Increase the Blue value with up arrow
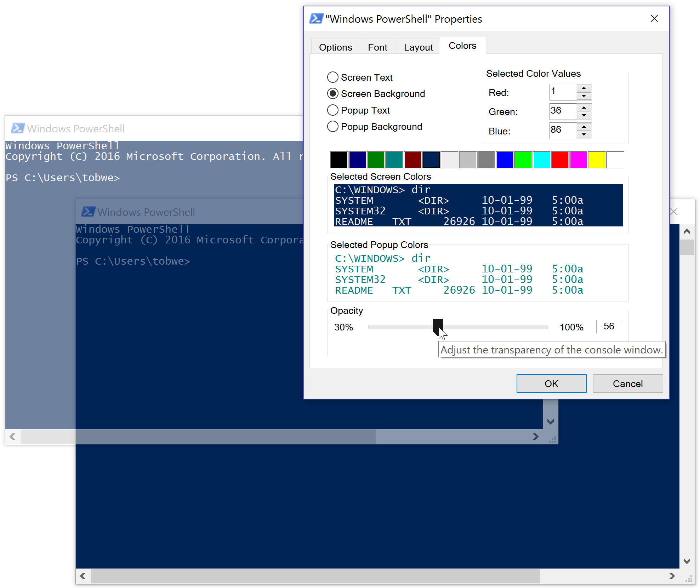The height and width of the screenshot is (588, 700). click(584, 127)
